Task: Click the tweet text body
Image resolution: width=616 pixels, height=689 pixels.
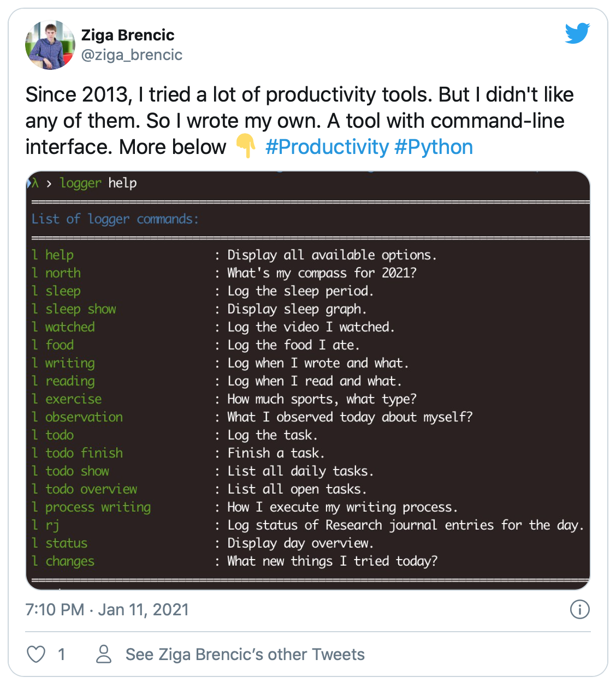Action: (299, 120)
